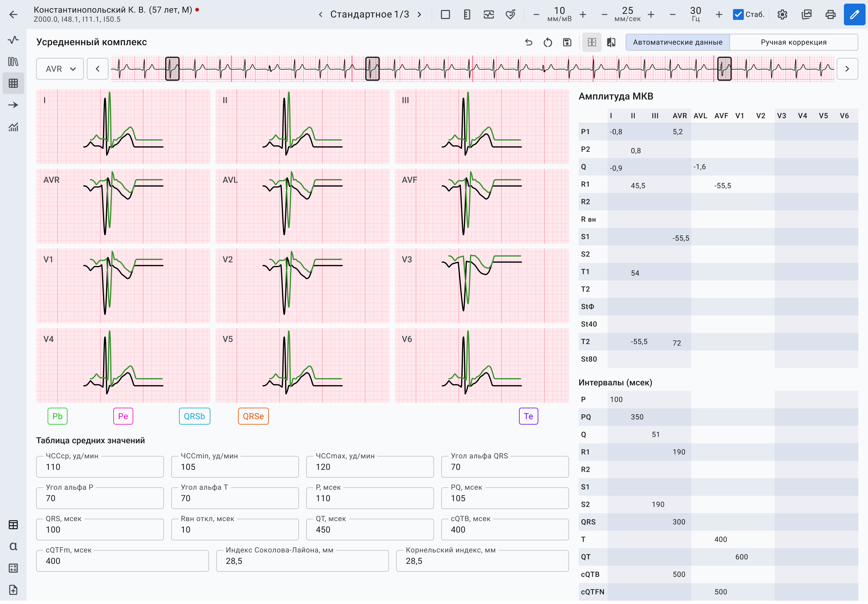Screen dimensions: 868x604
Task: Go back with the left arrow icon
Action: click(14, 14)
